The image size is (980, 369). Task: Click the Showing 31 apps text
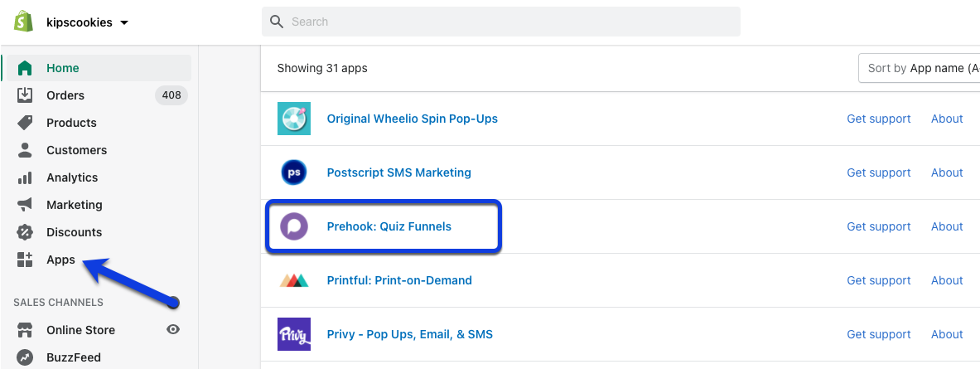[x=322, y=68]
